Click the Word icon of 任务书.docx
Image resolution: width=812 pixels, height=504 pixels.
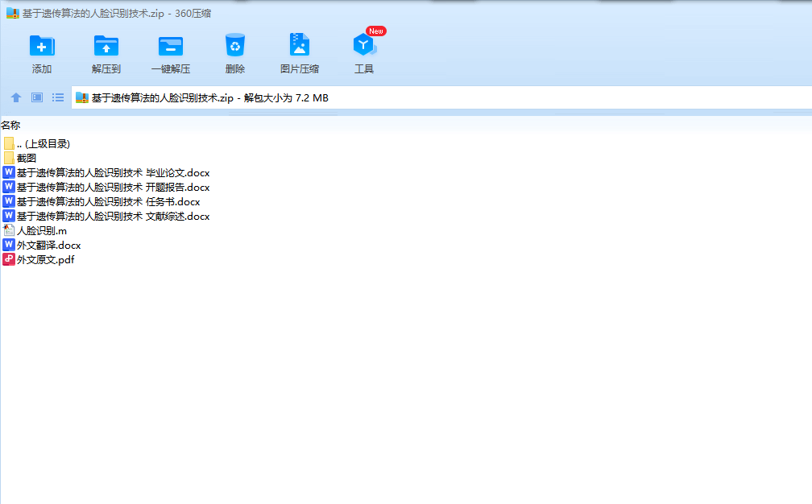[9, 201]
